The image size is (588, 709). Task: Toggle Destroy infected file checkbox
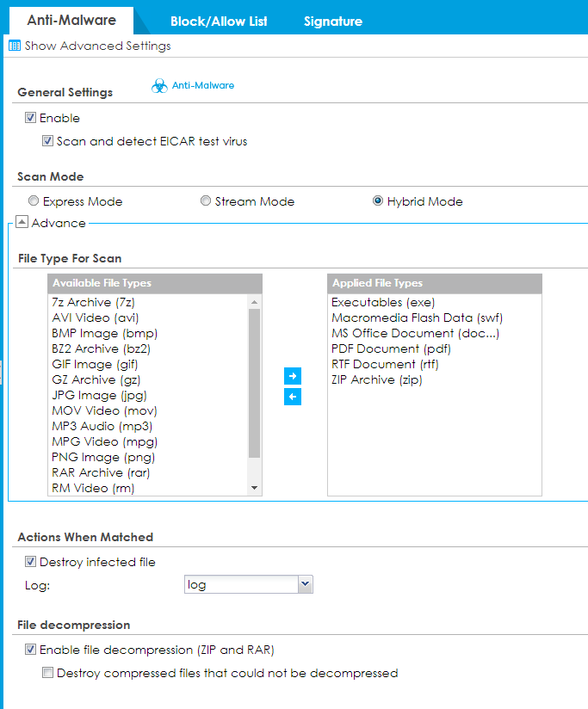[31, 562]
